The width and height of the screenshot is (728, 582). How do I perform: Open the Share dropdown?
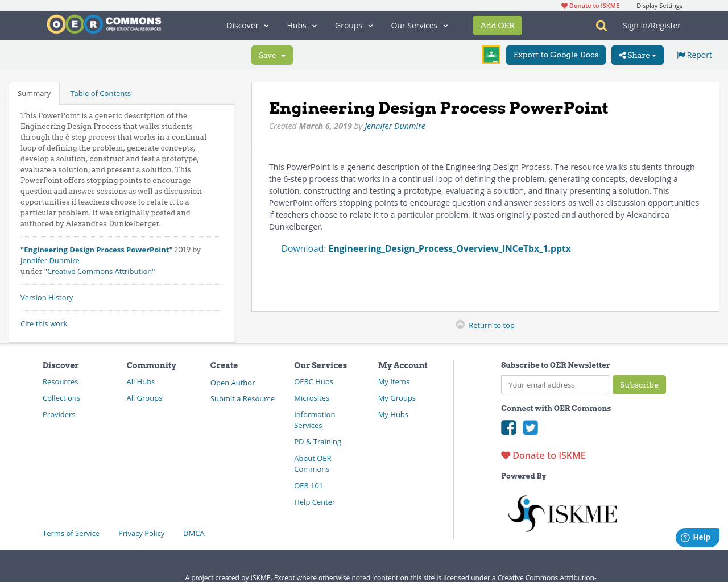pyautogui.click(x=637, y=55)
